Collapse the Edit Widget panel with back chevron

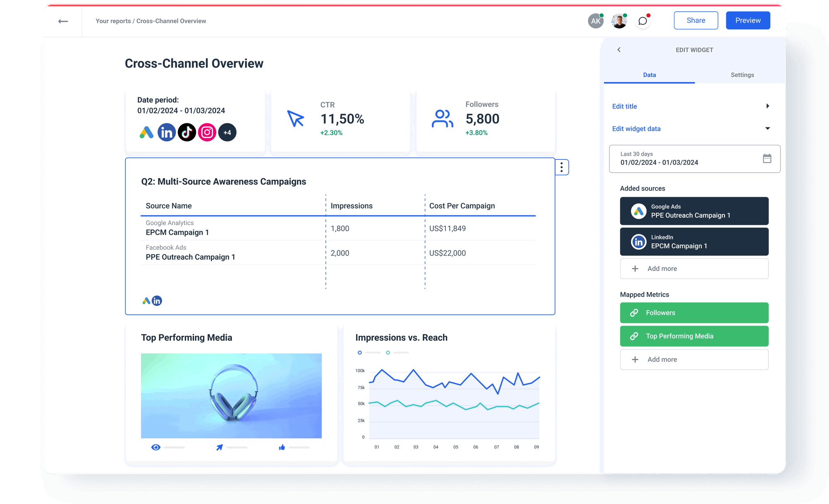click(619, 50)
